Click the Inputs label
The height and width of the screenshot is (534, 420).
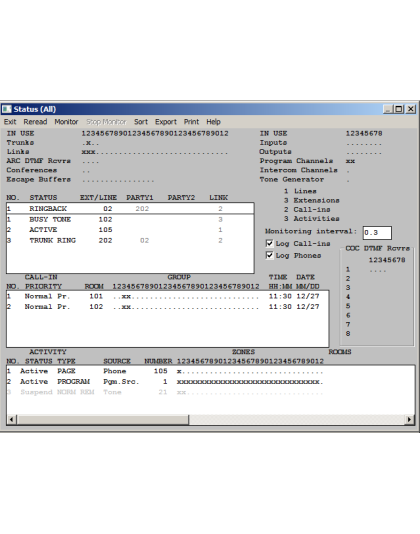[x=273, y=143]
